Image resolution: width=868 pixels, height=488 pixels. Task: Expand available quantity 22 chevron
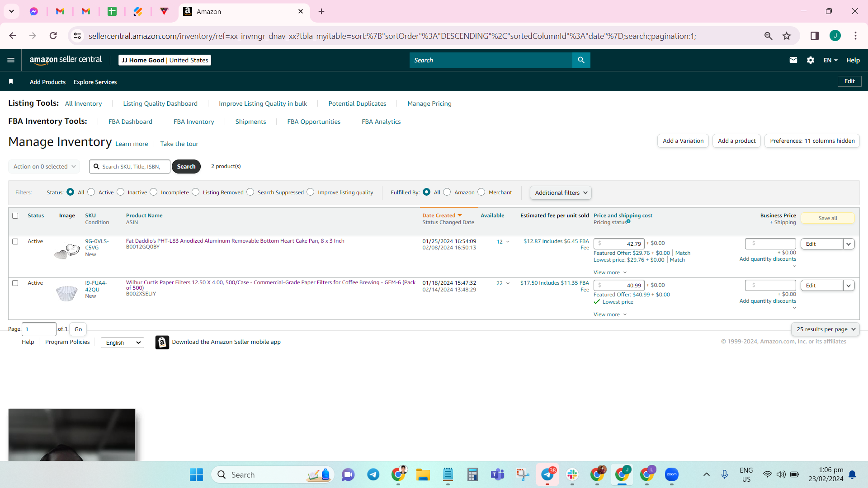coord(508,283)
